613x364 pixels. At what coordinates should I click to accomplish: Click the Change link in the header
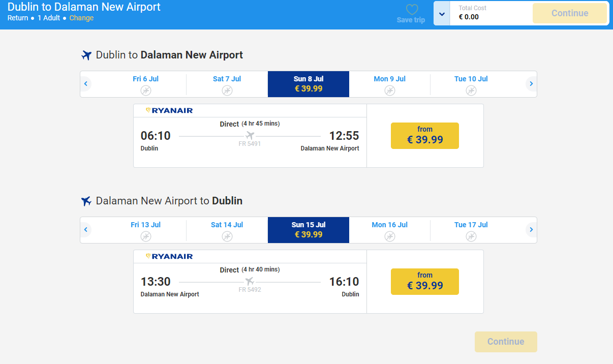point(81,17)
